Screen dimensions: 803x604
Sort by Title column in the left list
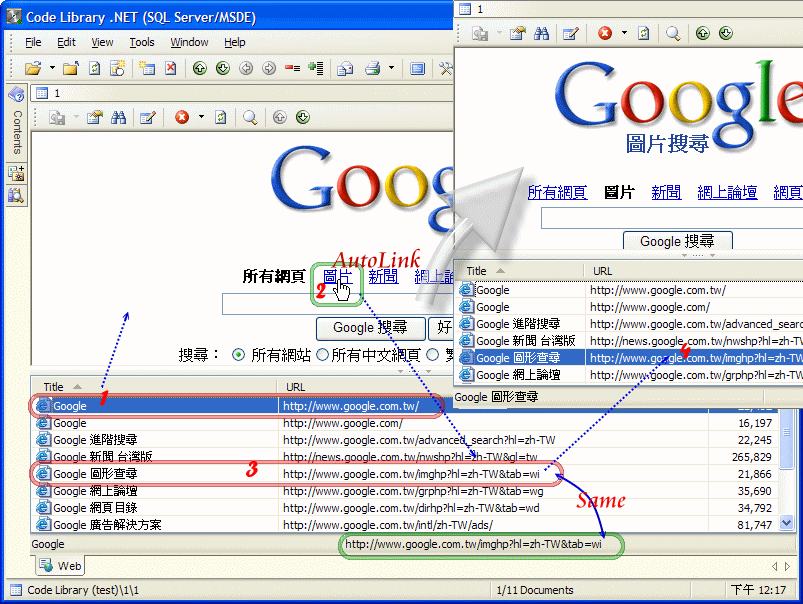(x=154, y=387)
